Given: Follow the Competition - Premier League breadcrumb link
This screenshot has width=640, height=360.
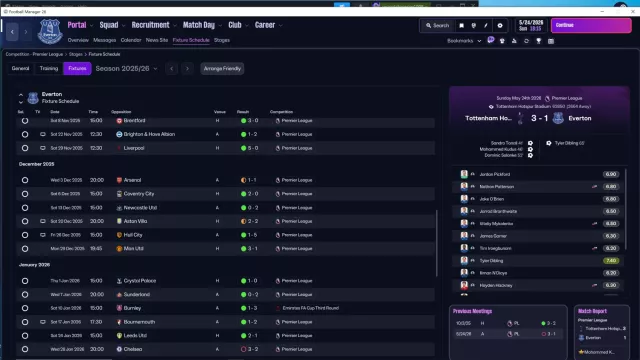Looking at the screenshot, I should 34,54.
